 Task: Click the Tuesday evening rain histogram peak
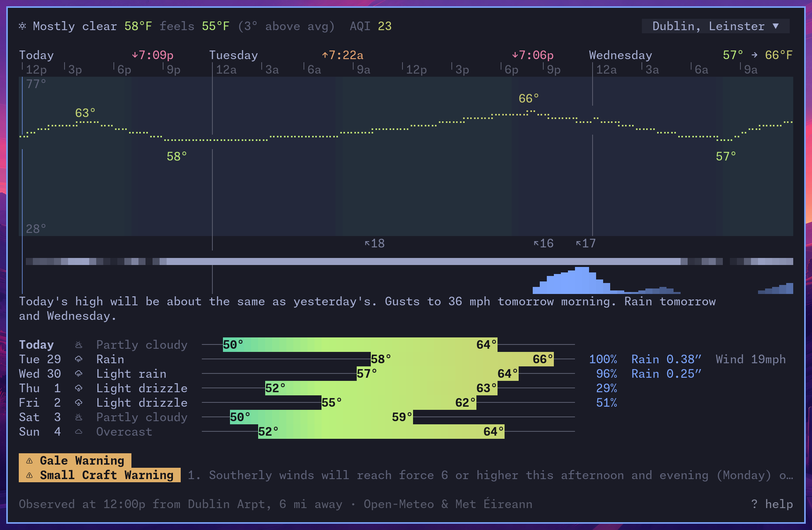coord(582,280)
